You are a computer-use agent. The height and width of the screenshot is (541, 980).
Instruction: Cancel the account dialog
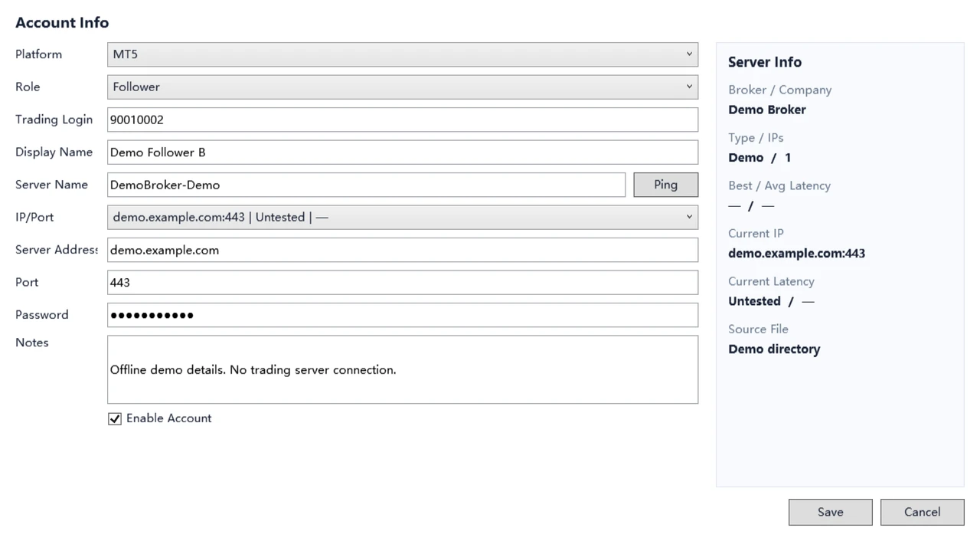922,512
